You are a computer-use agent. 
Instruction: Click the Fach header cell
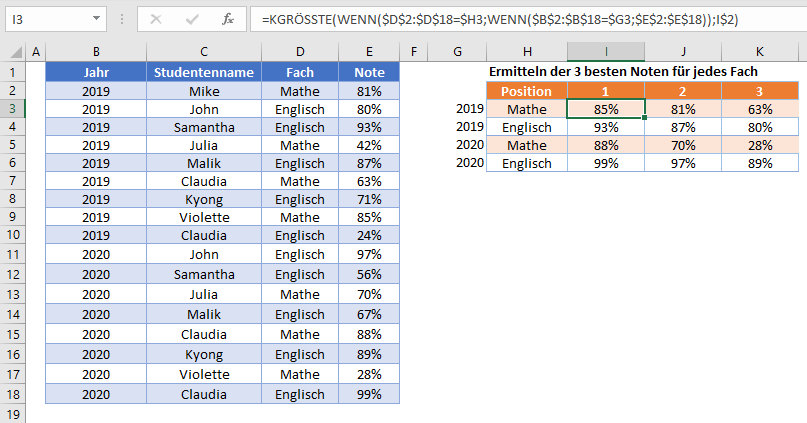point(299,72)
